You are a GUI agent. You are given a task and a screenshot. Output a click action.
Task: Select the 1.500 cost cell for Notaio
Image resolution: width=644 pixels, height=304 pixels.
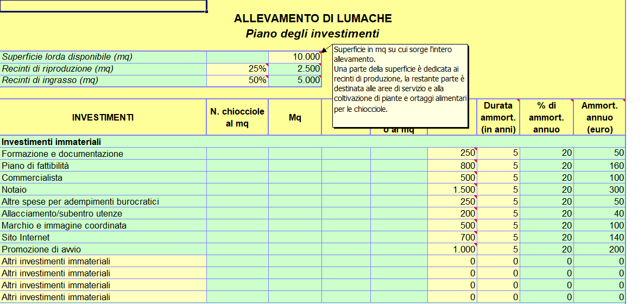pos(452,190)
